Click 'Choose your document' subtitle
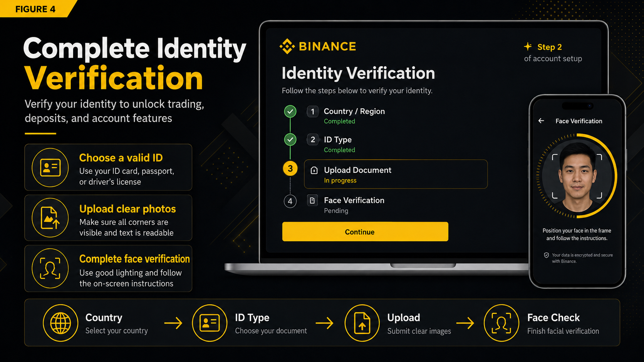644x362 pixels. [x=271, y=331]
